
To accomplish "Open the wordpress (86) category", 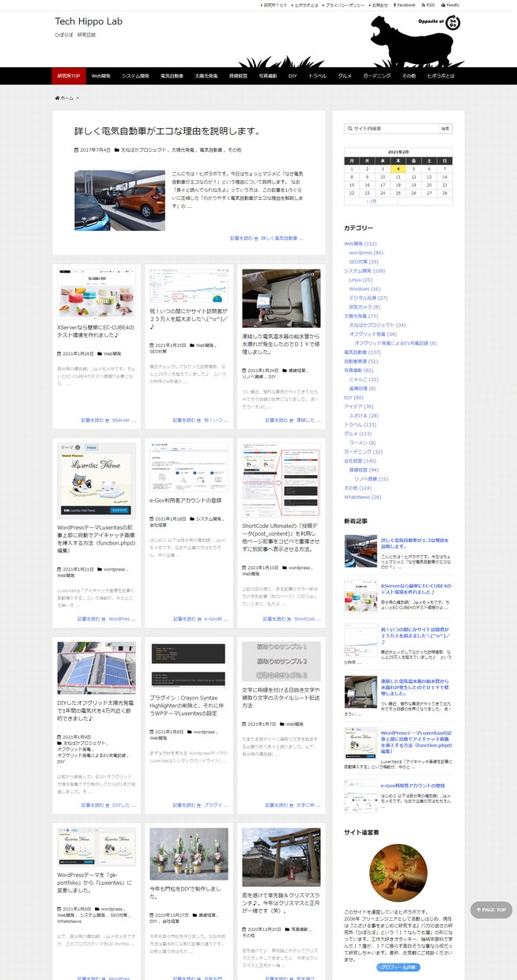I will point(366,253).
